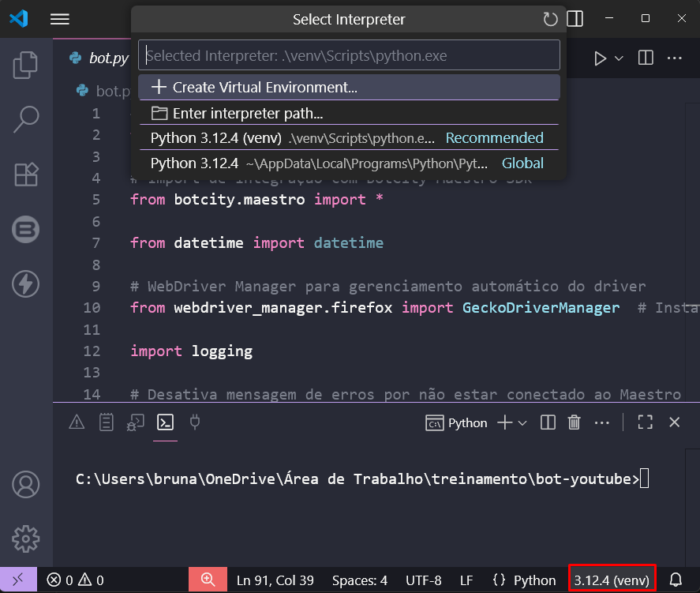Open the notifications bell

click(677, 580)
